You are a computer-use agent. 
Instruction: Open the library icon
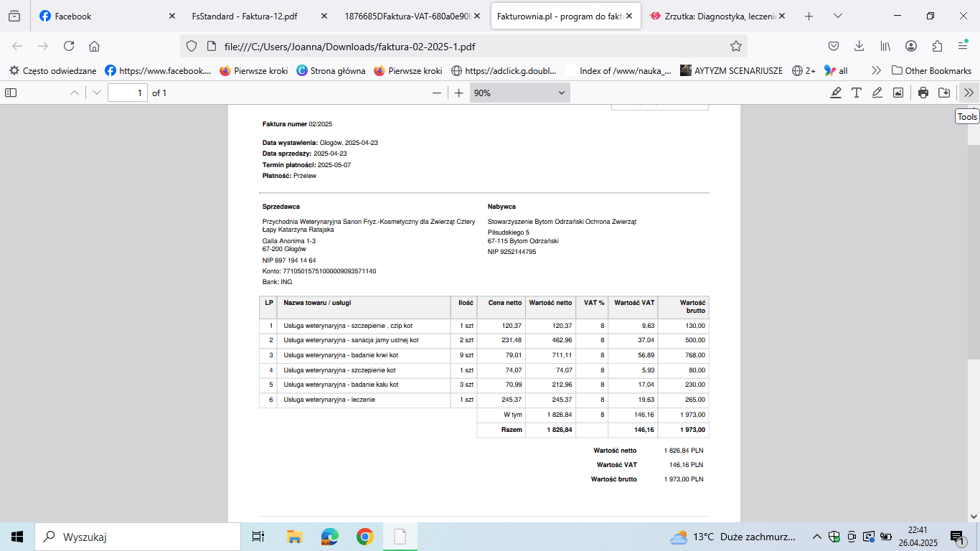[x=885, y=46]
